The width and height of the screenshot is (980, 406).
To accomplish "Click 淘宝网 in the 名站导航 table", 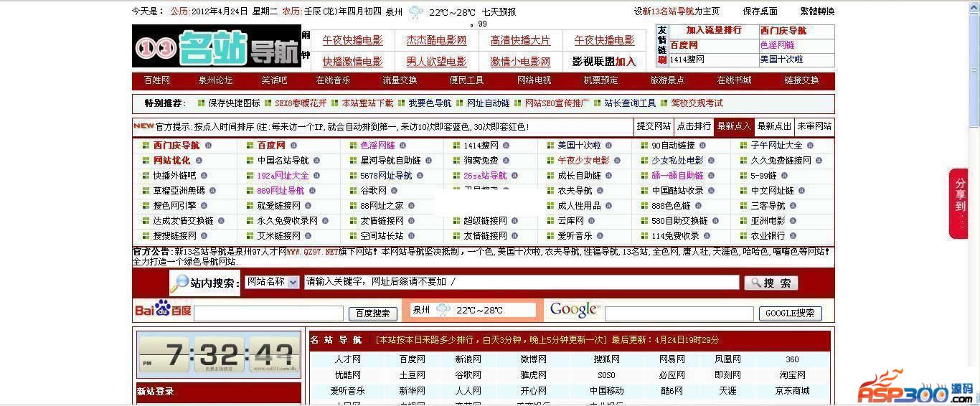I will pos(792,375).
